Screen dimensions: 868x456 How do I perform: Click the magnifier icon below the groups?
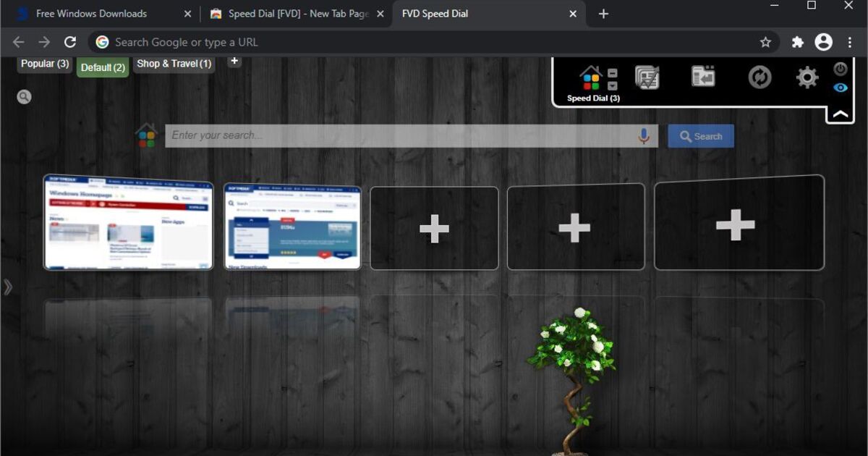(25, 97)
